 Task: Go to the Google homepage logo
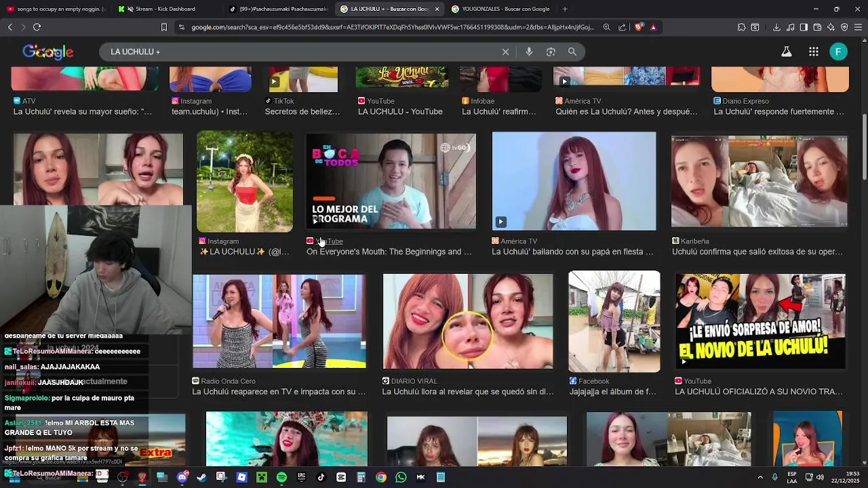click(48, 52)
